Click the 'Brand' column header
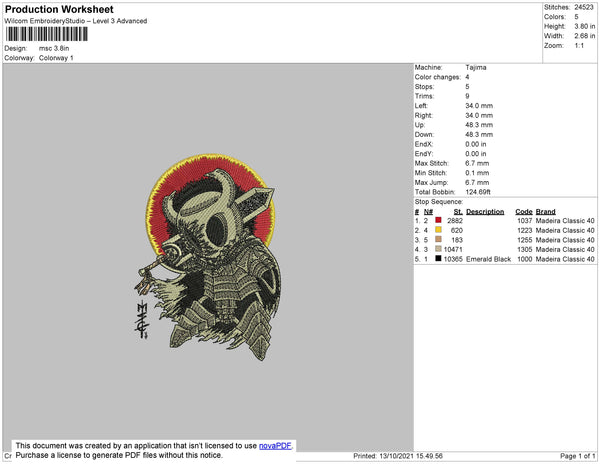 (x=545, y=212)
